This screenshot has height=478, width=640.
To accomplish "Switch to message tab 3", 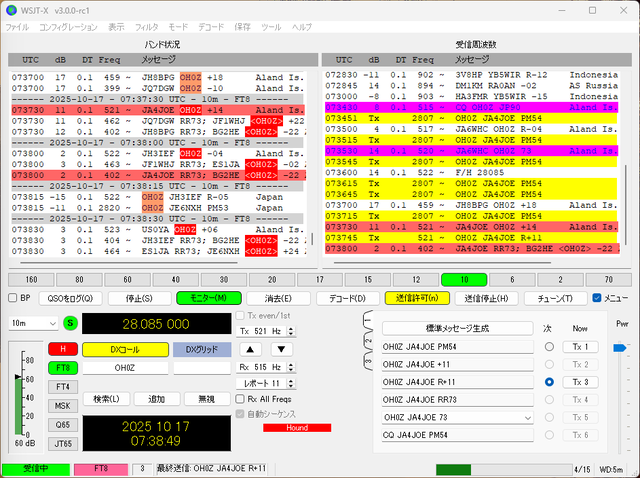I will (x=368, y=361).
